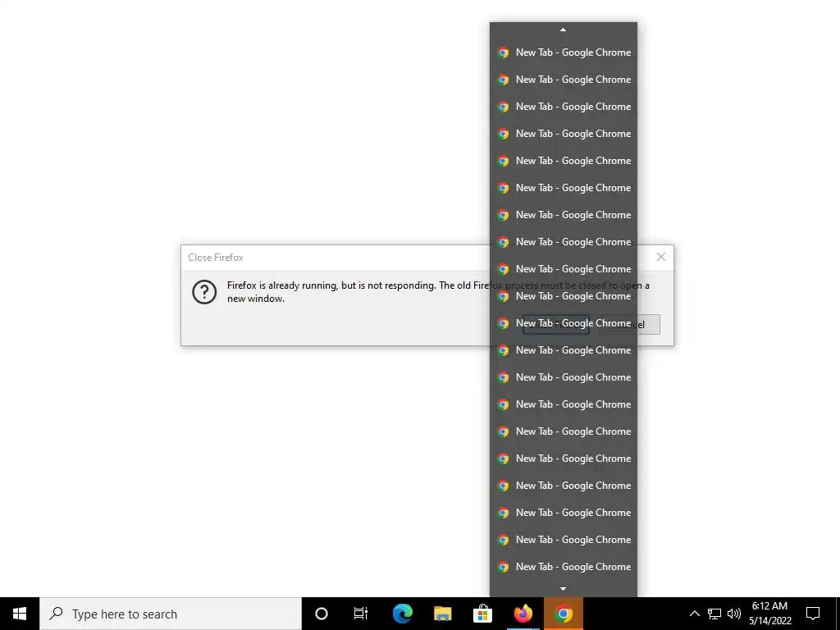Select the Firefox taskbar icon

[x=523, y=614]
